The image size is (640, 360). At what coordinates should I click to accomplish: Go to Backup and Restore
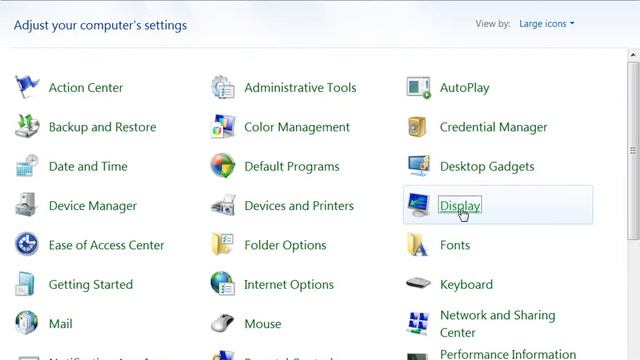pos(102,127)
